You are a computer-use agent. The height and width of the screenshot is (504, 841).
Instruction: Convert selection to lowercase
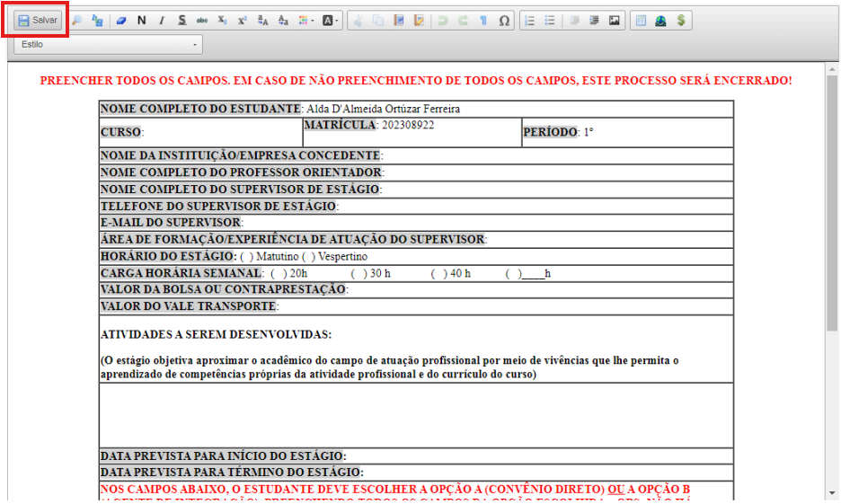(283, 21)
